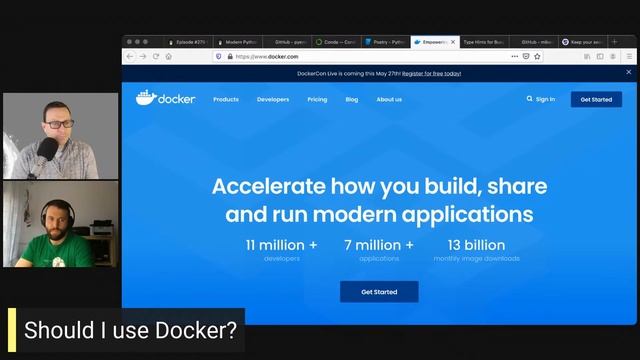
Task: Show site security padlock info
Action: click(230, 56)
